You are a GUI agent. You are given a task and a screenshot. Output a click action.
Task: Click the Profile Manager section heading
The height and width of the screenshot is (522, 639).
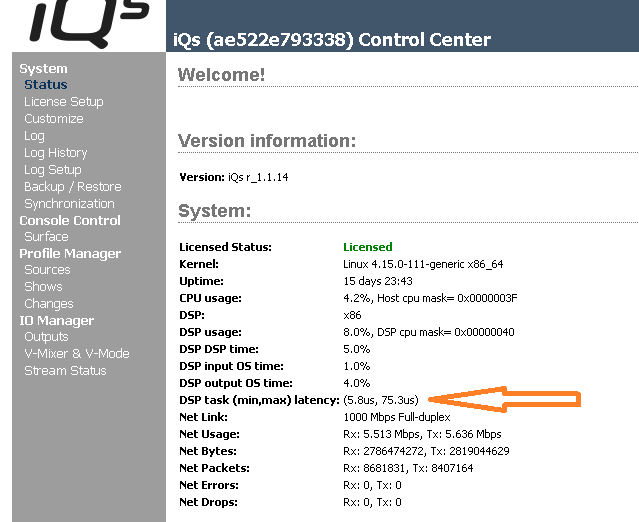click(70, 253)
